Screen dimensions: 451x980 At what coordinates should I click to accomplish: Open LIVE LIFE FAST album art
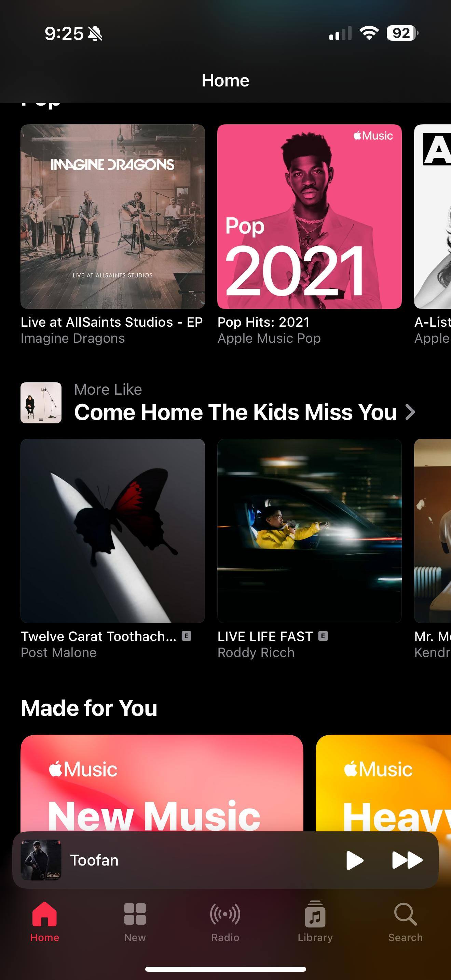310,531
